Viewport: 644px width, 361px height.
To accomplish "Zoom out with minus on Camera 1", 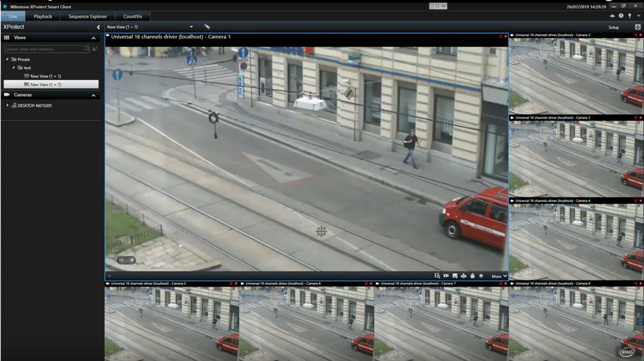I will pos(121,260).
